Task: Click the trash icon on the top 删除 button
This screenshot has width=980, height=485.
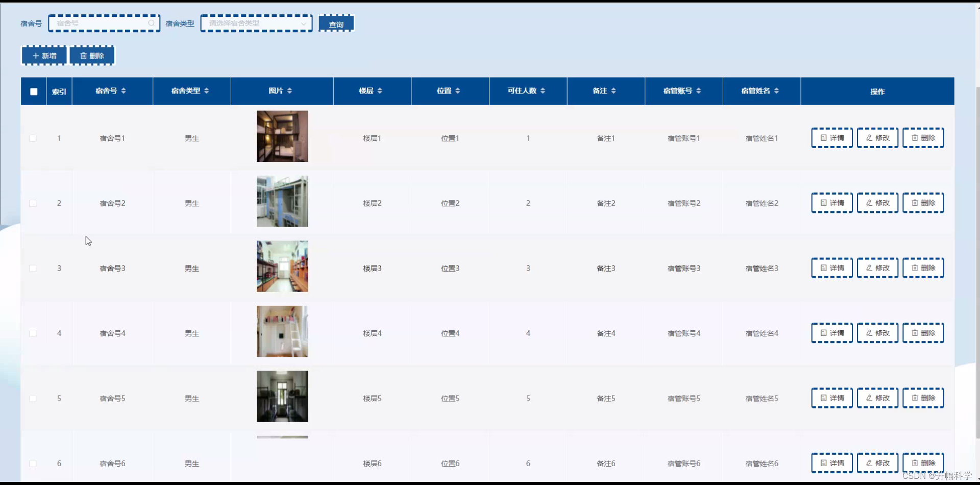Action: coord(83,55)
